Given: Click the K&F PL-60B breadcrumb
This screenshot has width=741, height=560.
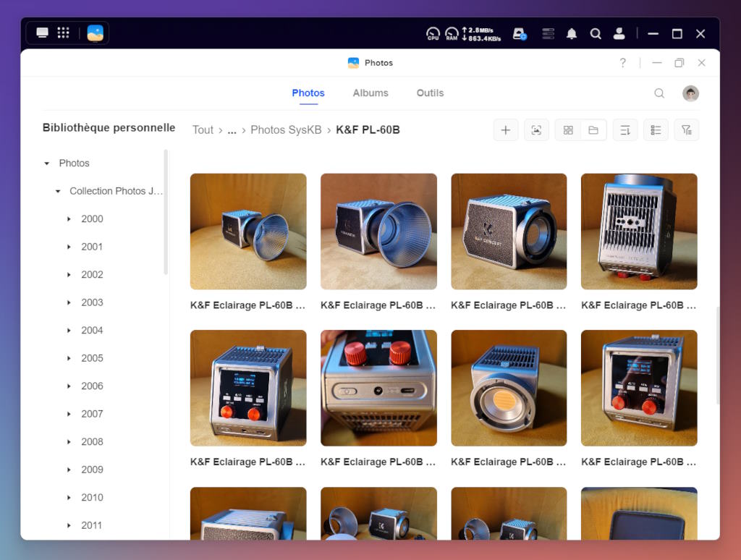Looking at the screenshot, I should (368, 130).
